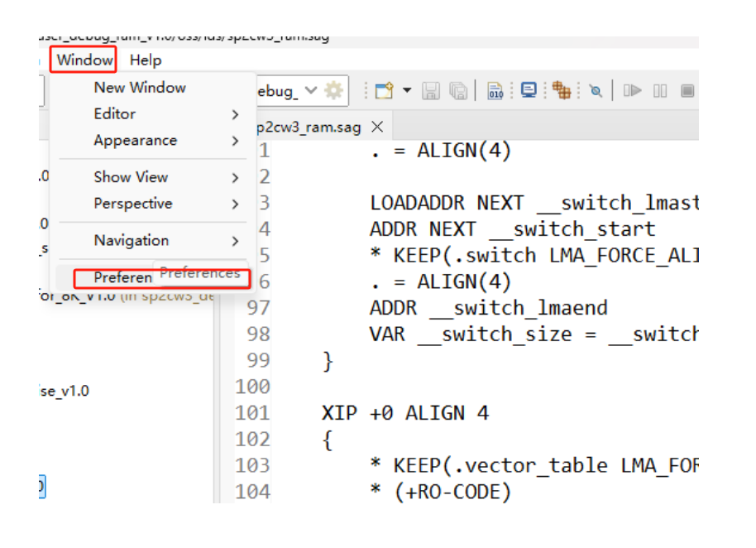Click the blue monitor terminal icon

pyautogui.click(x=529, y=90)
